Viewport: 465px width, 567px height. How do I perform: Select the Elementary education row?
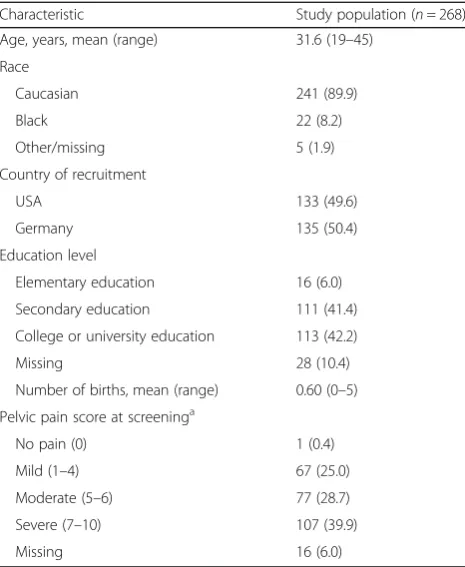[x=232, y=282]
